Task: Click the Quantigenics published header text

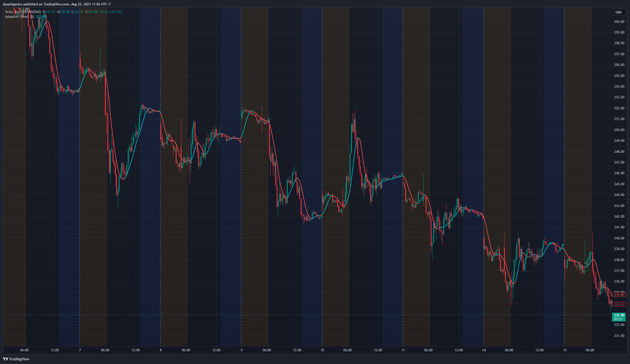Action: click(56, 4)
